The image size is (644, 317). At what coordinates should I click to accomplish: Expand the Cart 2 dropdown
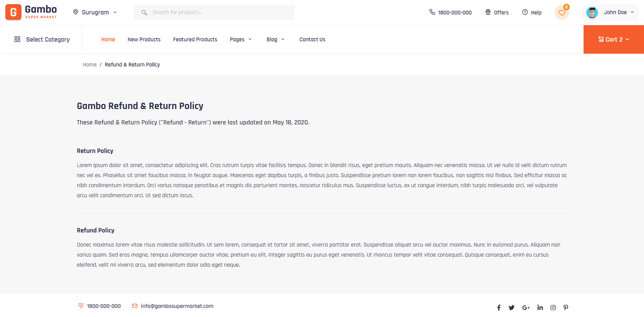point(613,39)
